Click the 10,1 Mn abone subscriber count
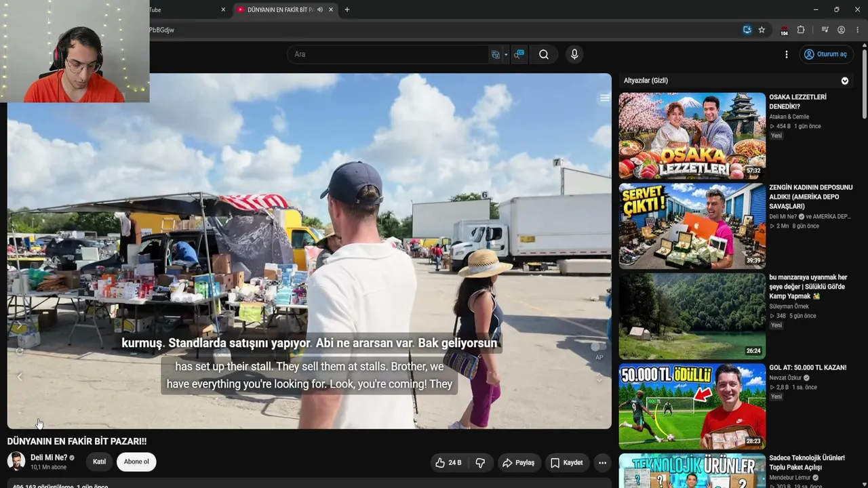This screenshot has height=488, width=868. 49,467
